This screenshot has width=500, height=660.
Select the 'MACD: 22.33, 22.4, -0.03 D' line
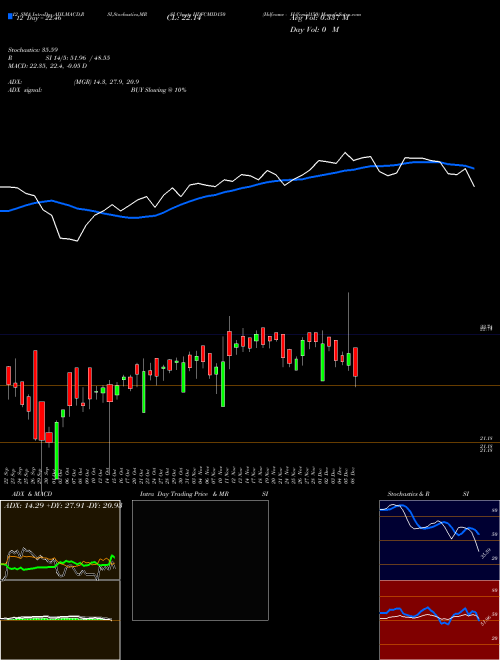coord(48,66)
